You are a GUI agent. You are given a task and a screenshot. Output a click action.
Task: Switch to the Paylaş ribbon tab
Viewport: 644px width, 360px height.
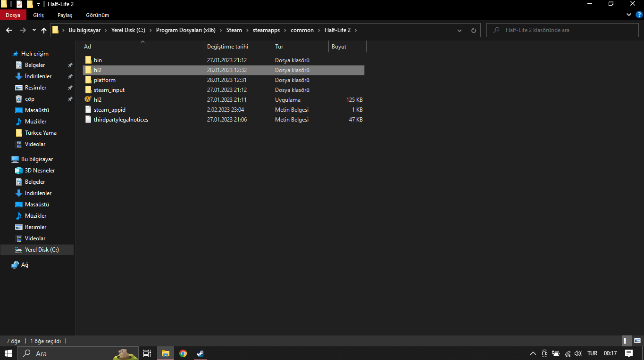coord(65,15)
